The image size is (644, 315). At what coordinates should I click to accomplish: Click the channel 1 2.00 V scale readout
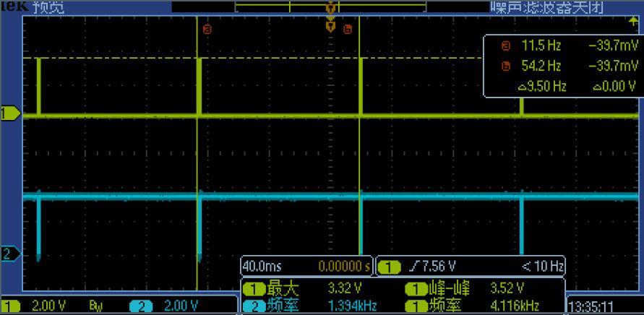pos(49,306)
